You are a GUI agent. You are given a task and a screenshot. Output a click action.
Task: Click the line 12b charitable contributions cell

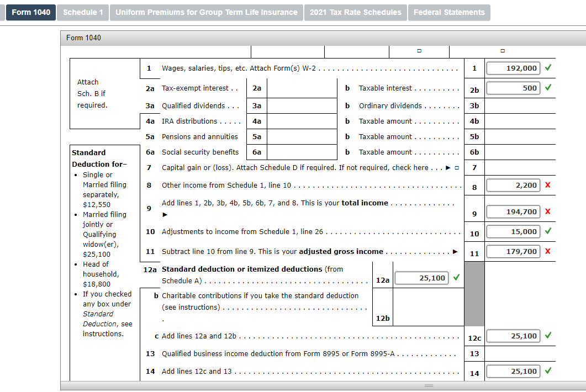428,307
